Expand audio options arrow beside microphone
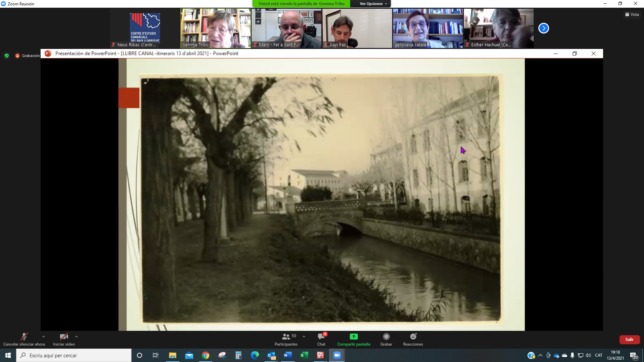The image size is (644, 362). point(44,337)
